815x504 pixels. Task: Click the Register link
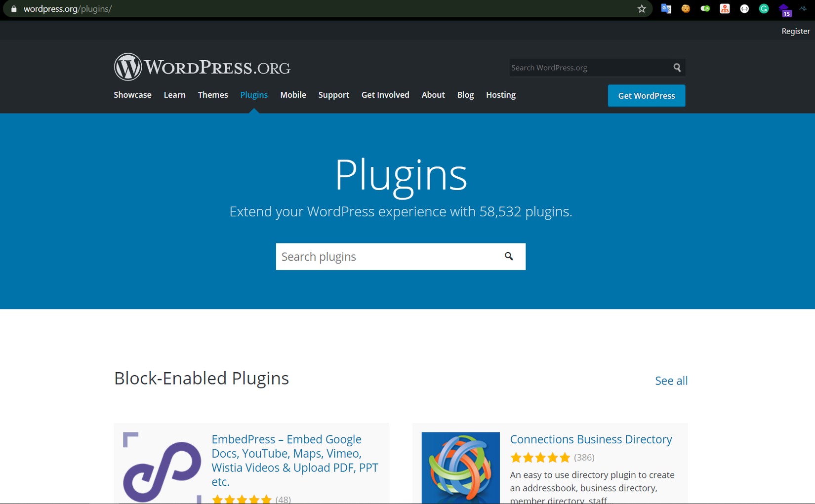pyautogui.click(x=796, y=31)
